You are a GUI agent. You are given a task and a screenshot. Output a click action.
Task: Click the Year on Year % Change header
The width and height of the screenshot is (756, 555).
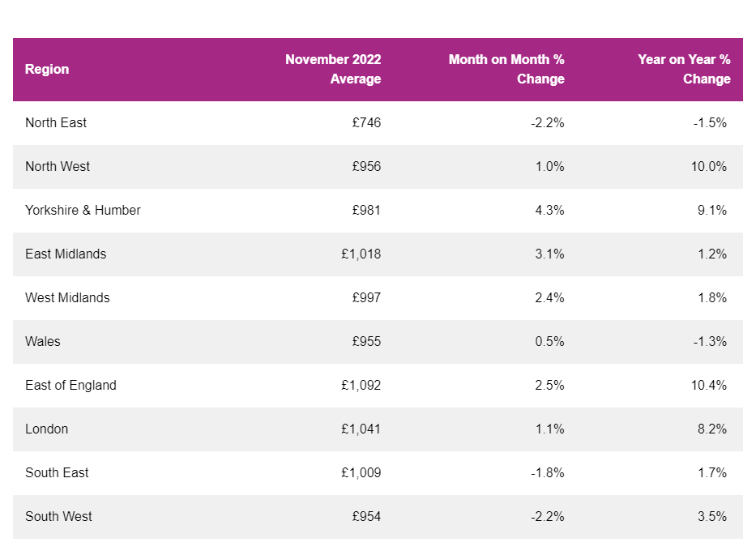tap(684, 70)
